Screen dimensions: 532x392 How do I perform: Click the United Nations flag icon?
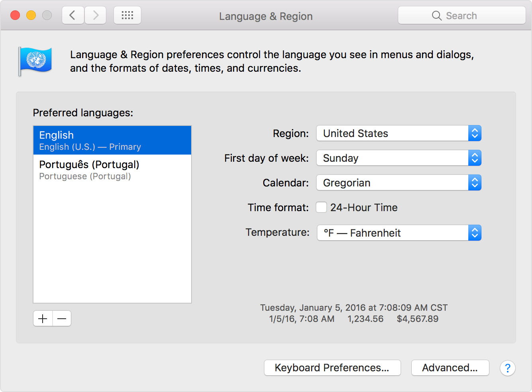click(36, 61)
